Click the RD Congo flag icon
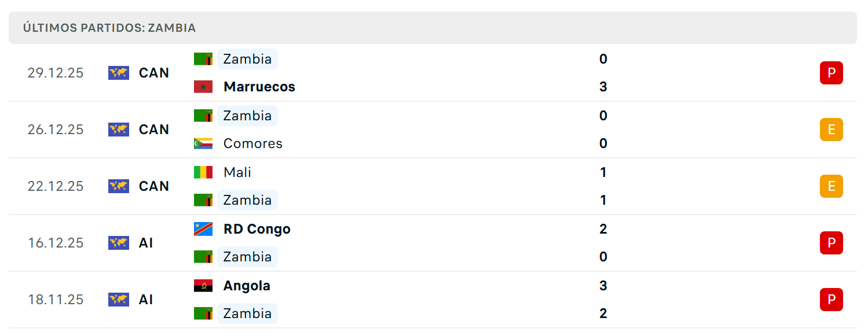The image size is (868, 336). pos(203,229)
